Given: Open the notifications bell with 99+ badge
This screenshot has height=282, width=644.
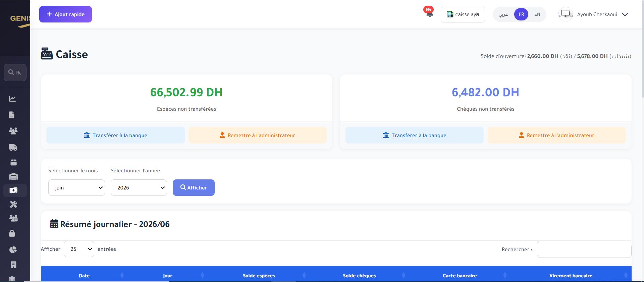Looking at the screenshot, I should coord(429,12).
